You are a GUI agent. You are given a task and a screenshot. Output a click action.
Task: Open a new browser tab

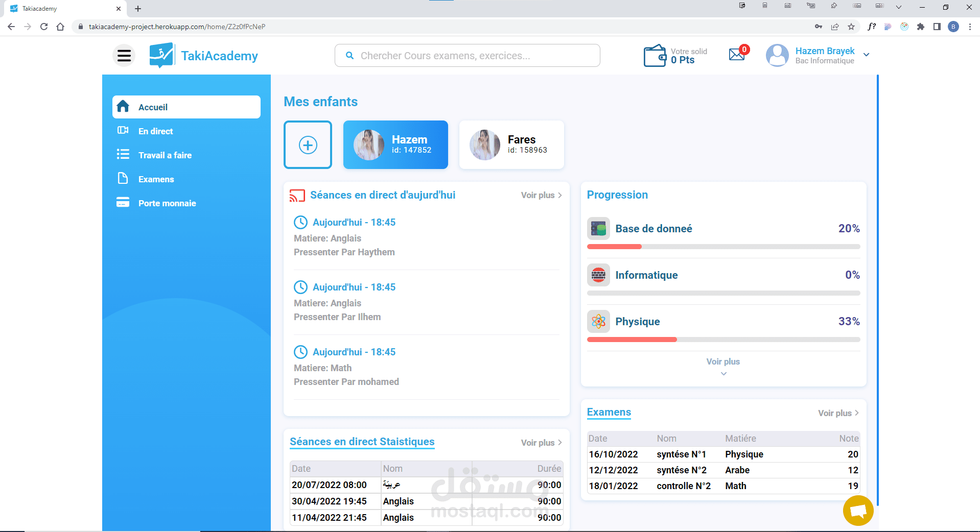pos(138,9)
